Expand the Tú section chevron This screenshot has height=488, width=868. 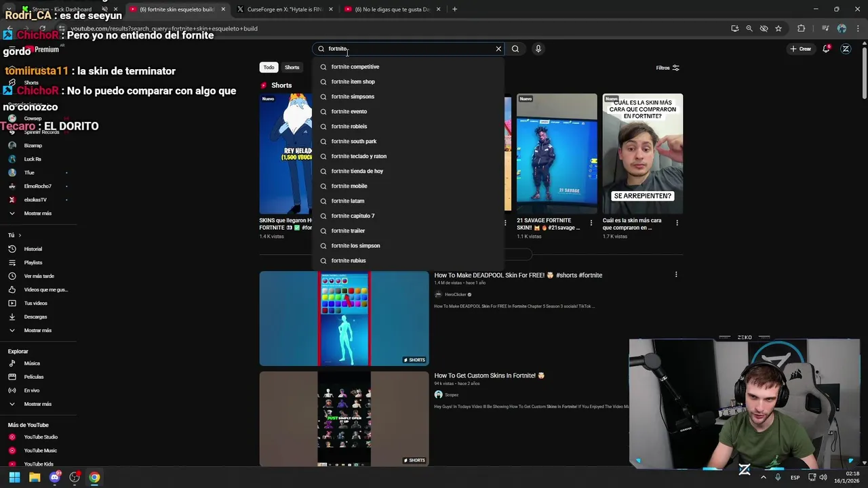[20, 235]
